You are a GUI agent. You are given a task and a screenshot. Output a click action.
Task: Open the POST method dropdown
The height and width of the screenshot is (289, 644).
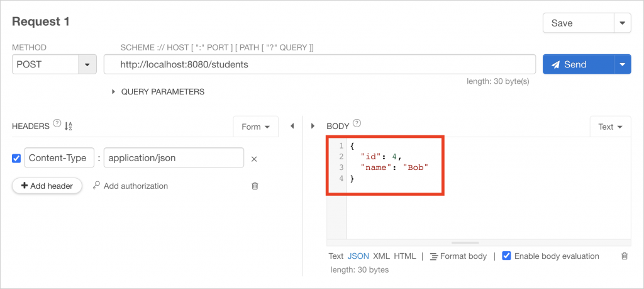pos(87,65)
